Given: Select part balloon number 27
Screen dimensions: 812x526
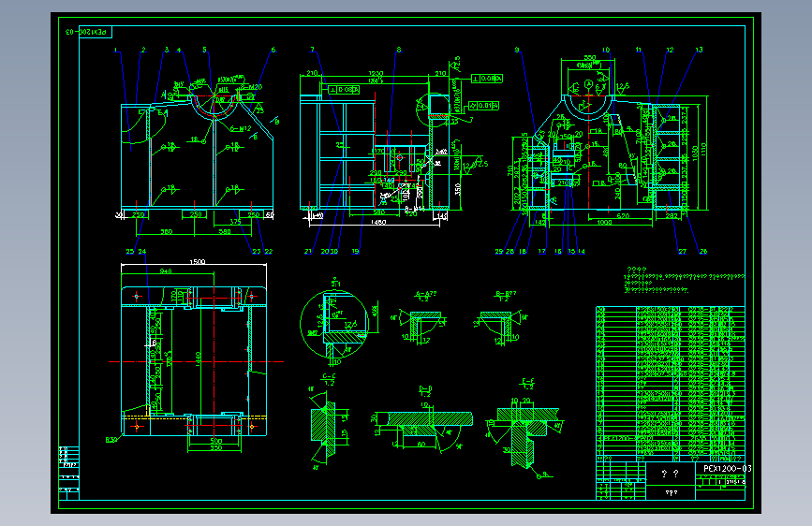Looking at the screenshot, I should tap(683, 252).
